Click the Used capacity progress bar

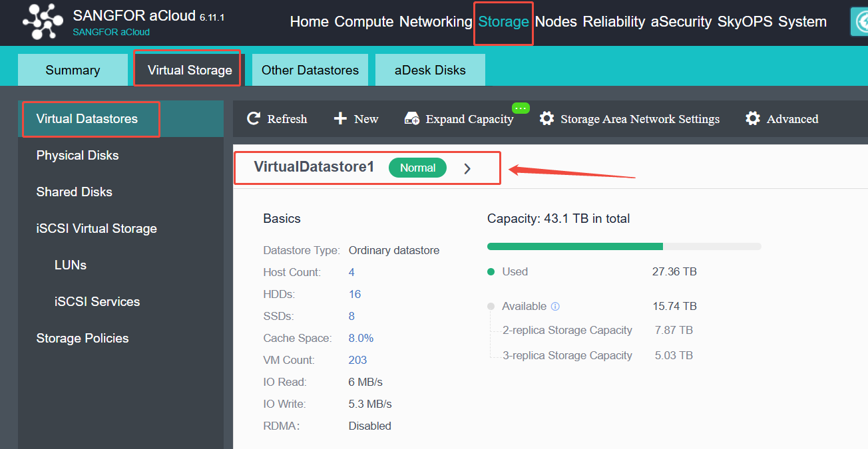(x=574, y=246)
